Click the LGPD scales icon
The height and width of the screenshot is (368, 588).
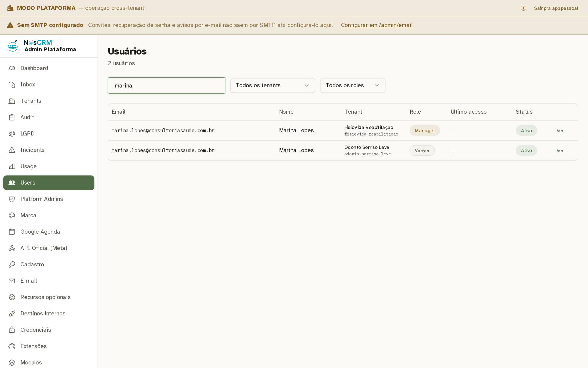tap(12, 134)
